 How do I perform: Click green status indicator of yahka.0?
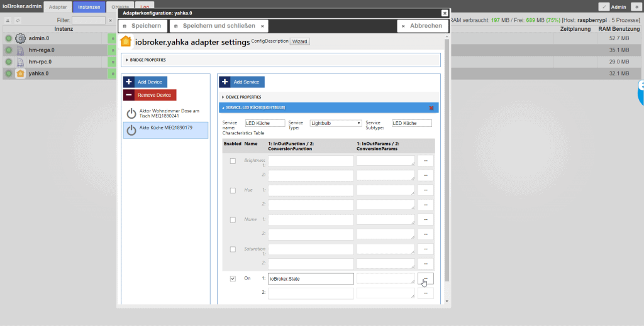(x=9, y=73)
